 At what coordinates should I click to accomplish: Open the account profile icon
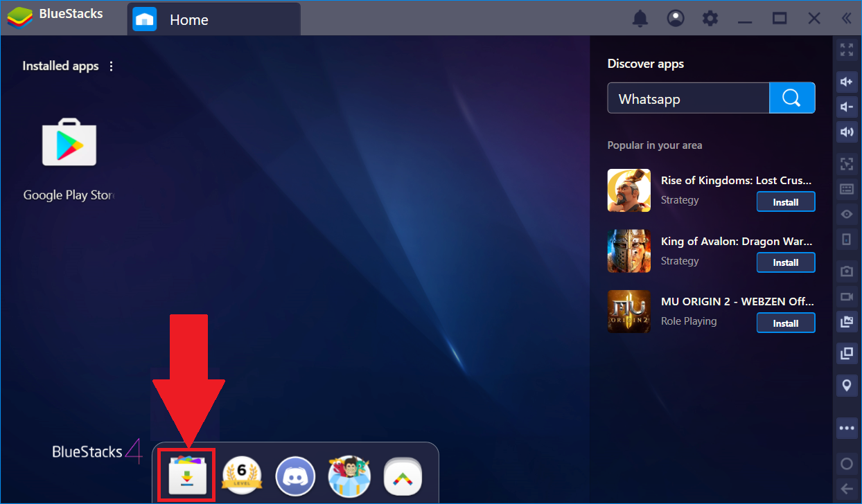pyautogui.click(x=676, y=19)
